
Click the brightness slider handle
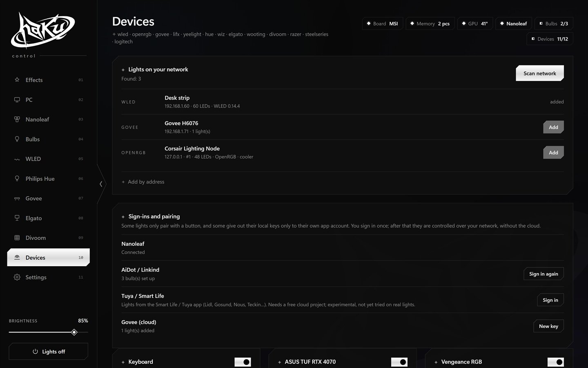74,332
